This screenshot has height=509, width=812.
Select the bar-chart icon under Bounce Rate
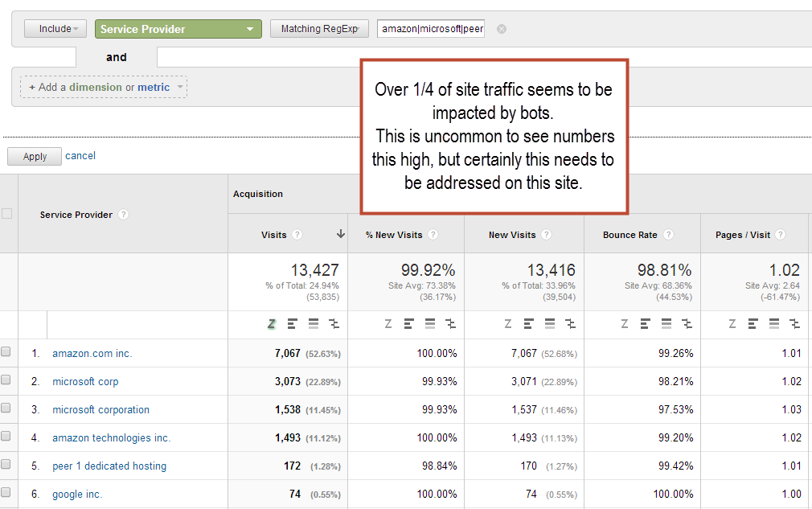(646, 324)
